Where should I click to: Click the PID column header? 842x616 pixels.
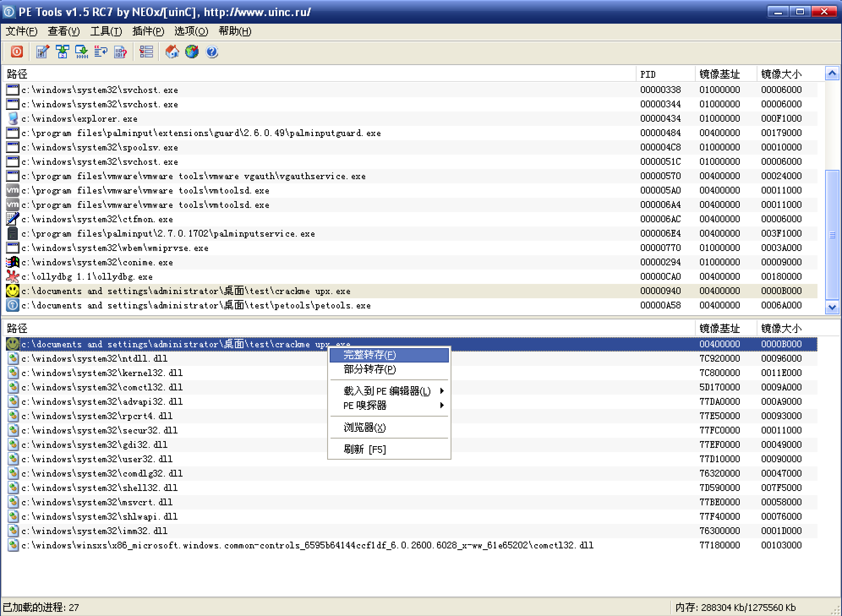(648, 74)
